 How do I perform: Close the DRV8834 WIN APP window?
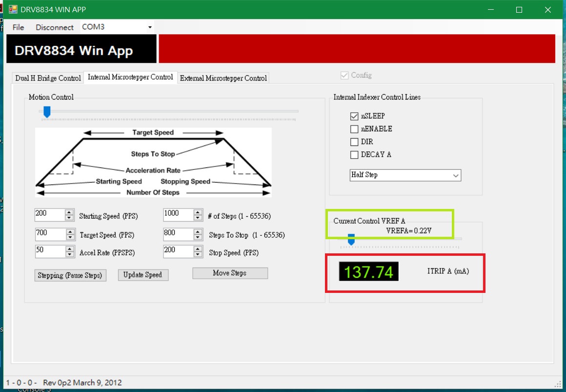click(x=548, y=10)
